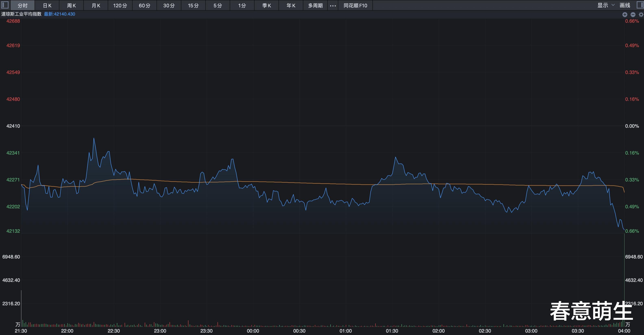644x335 pixels.
Task: Click the 21:30 time axis label
Action: tap(21, 331)
